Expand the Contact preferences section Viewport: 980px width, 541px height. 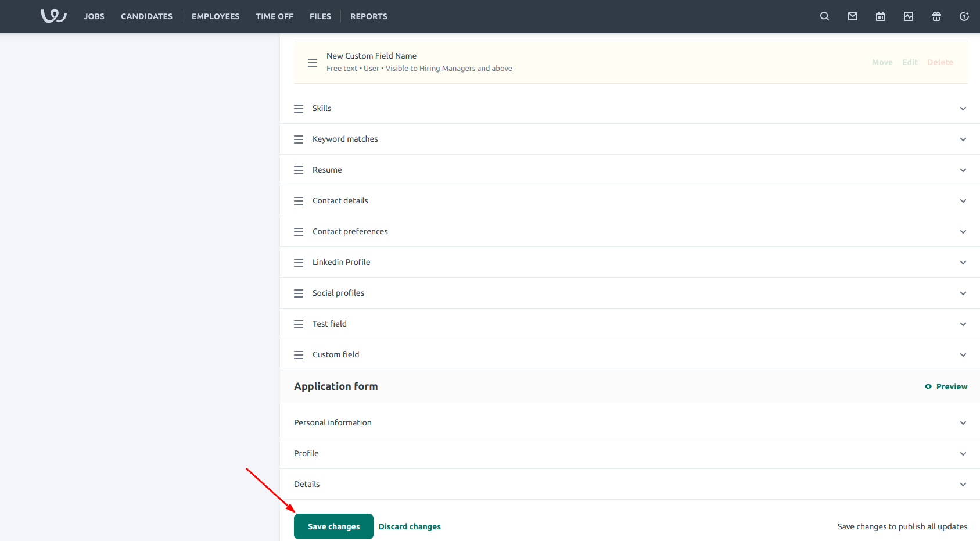[x=963, y=231]
